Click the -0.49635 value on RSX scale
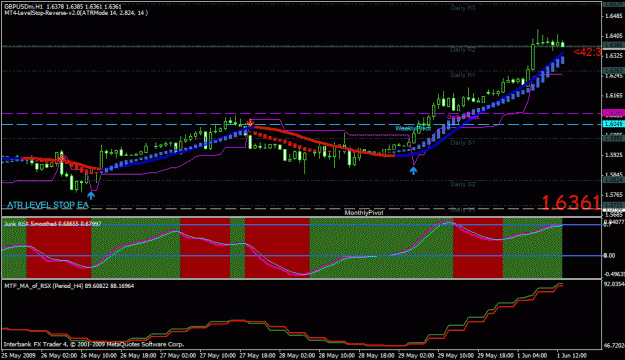 click(614, 274)
